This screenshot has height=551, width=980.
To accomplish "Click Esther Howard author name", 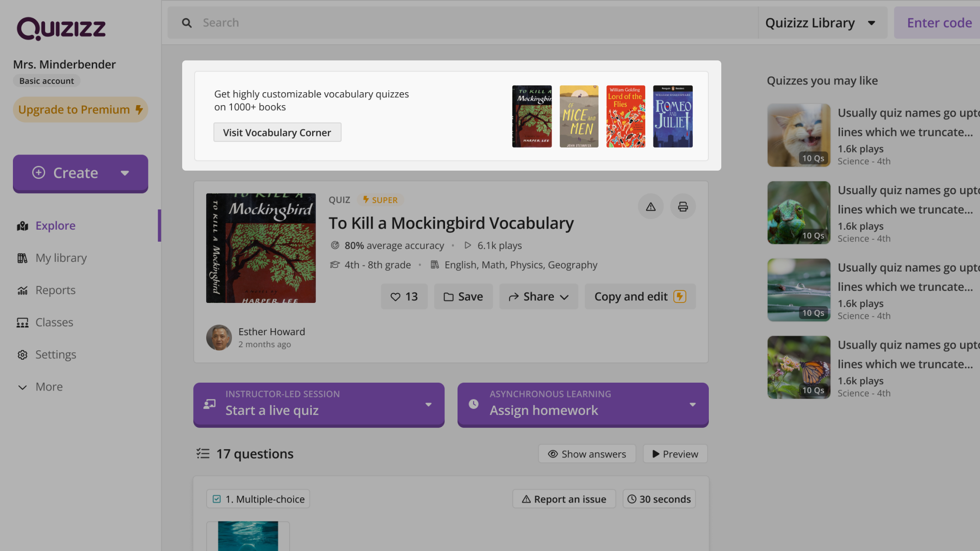I will tap(272, 332).
